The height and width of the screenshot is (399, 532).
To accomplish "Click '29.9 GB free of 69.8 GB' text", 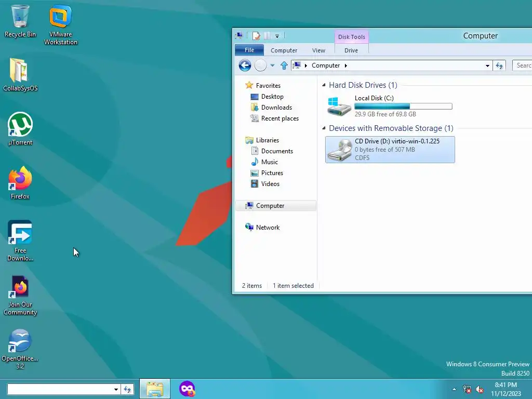I will pos(385,114).
